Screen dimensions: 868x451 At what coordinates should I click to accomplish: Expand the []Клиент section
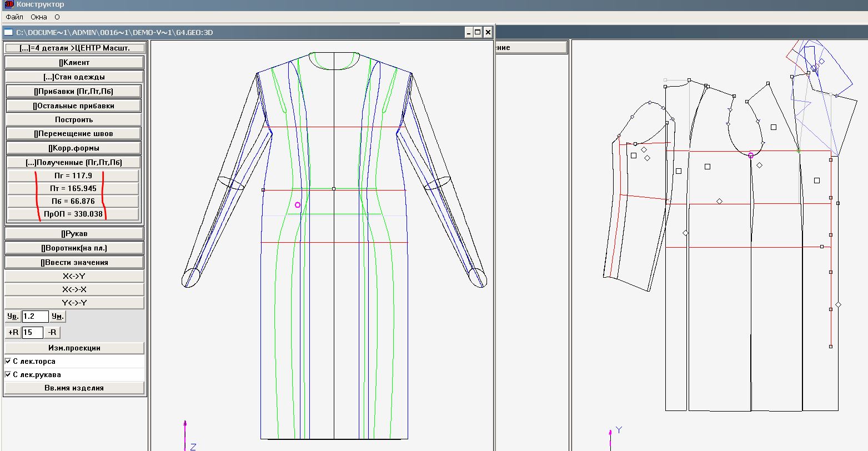pyautogui.click(x=74, y=63)
